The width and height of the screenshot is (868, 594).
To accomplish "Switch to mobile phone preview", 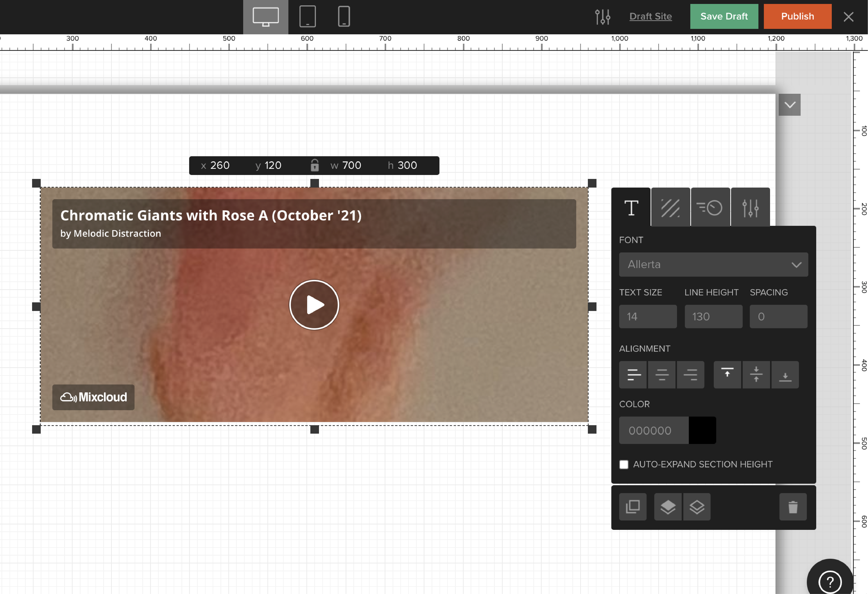I will click(344, 17).
